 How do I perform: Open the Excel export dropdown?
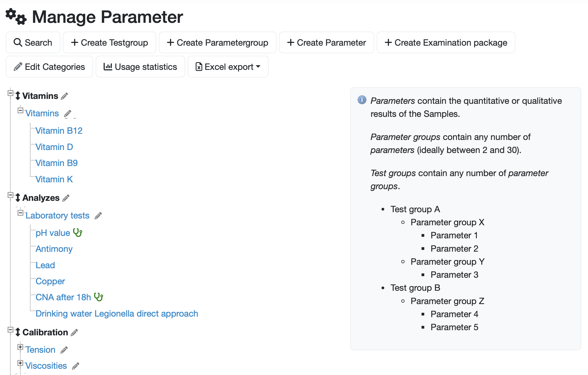228,67
